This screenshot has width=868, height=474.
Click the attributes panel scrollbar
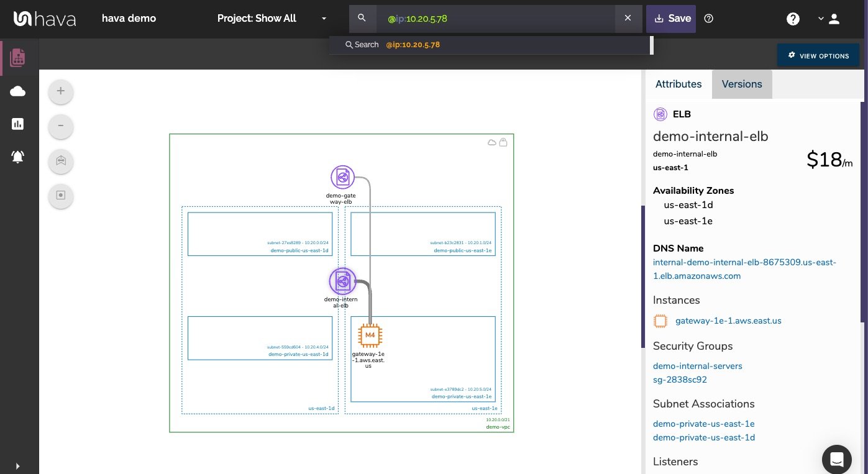[862, 211]
